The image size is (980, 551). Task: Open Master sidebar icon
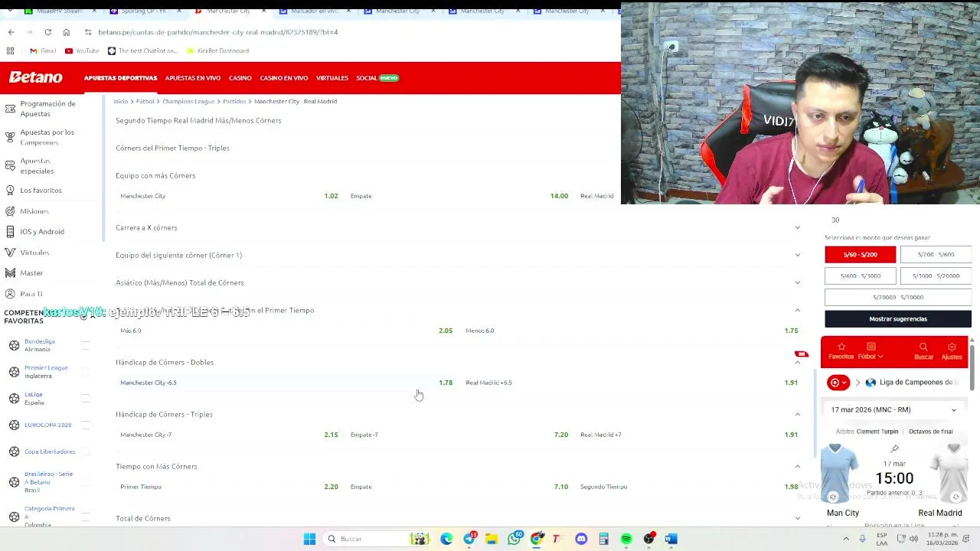click(x=10, y=272)
